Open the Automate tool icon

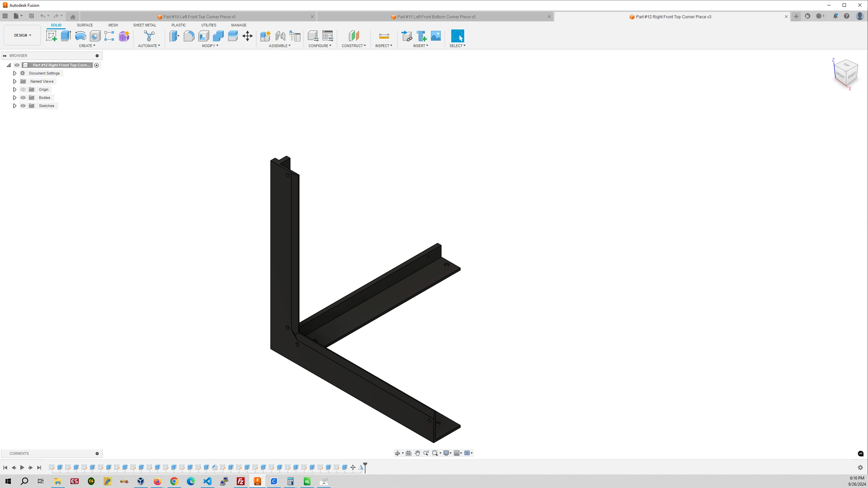(149, 36)
